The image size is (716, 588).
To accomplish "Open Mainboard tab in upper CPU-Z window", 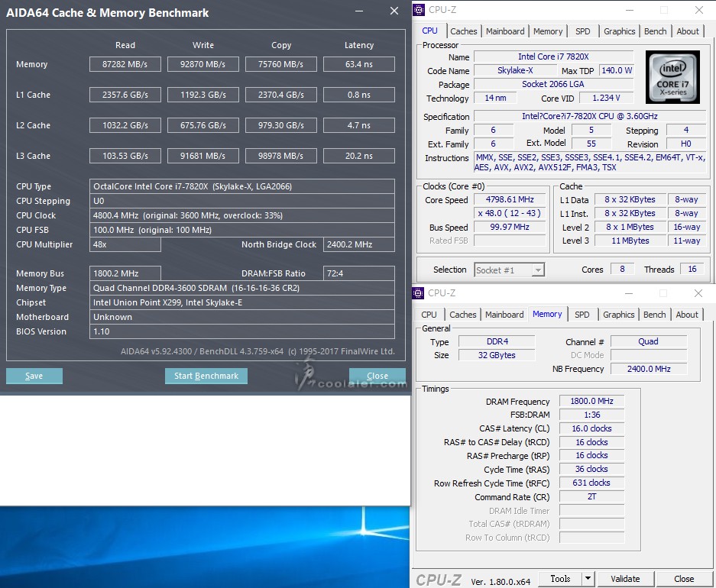I will [x=504, y=31].
